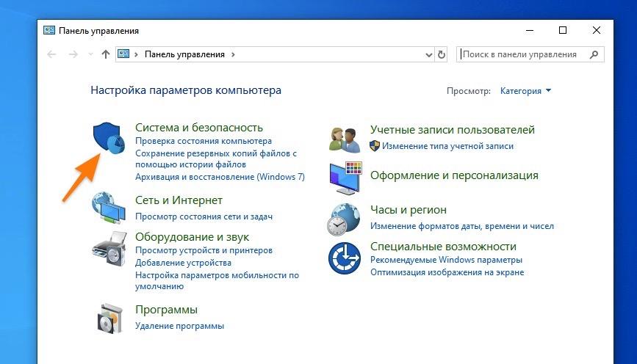Open Оформление и персонализация category

tap(454, 175)
